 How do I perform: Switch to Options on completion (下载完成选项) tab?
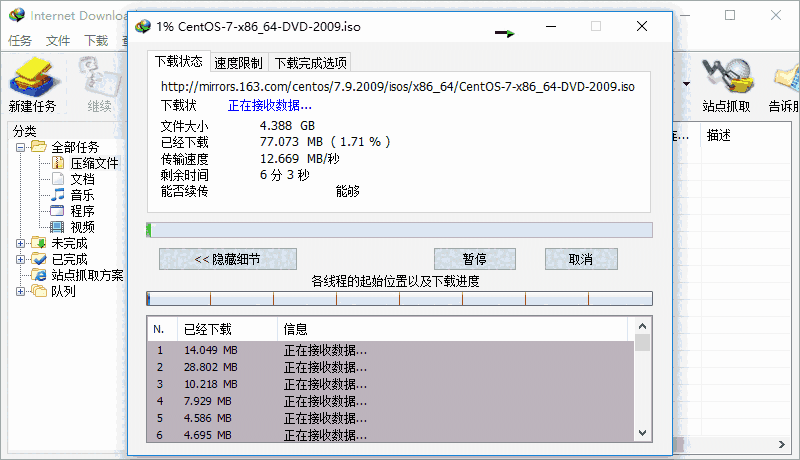pos(310,63)
